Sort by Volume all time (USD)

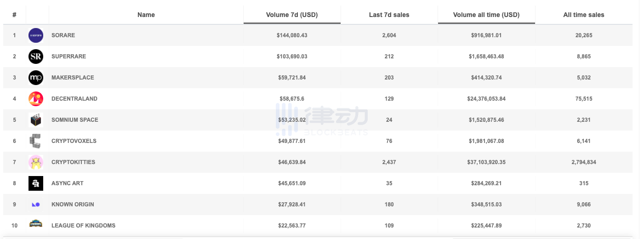pyautogui.click(x=486, y=15)
